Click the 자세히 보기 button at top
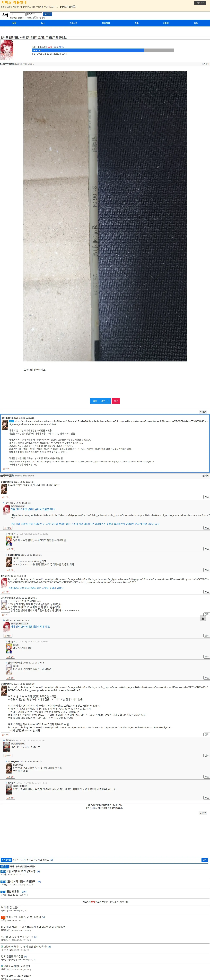Viewport: 210px width, 980px height. (x=200, y=3)
